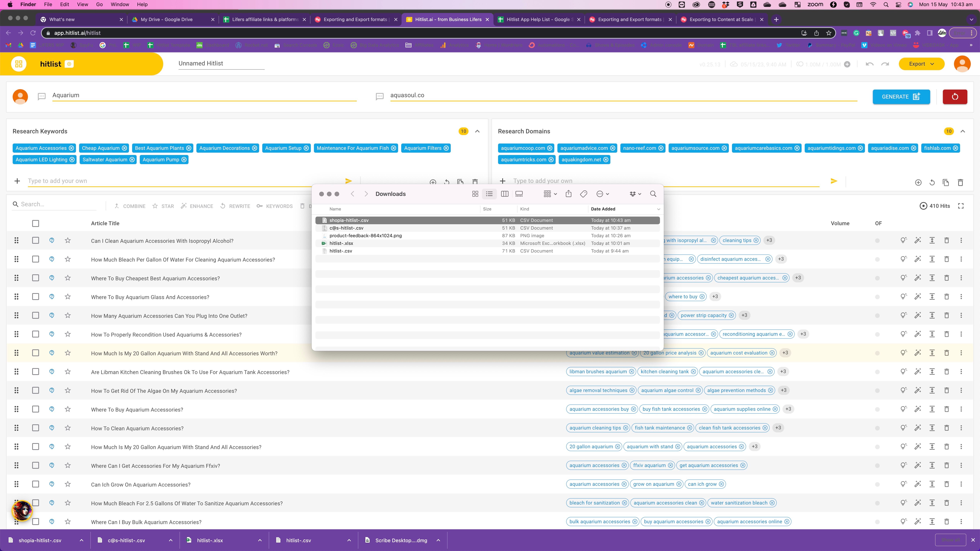Switch to My Drive - Google Drive tab
Viewport: 980px width, 551px height.
click(167, 19)
